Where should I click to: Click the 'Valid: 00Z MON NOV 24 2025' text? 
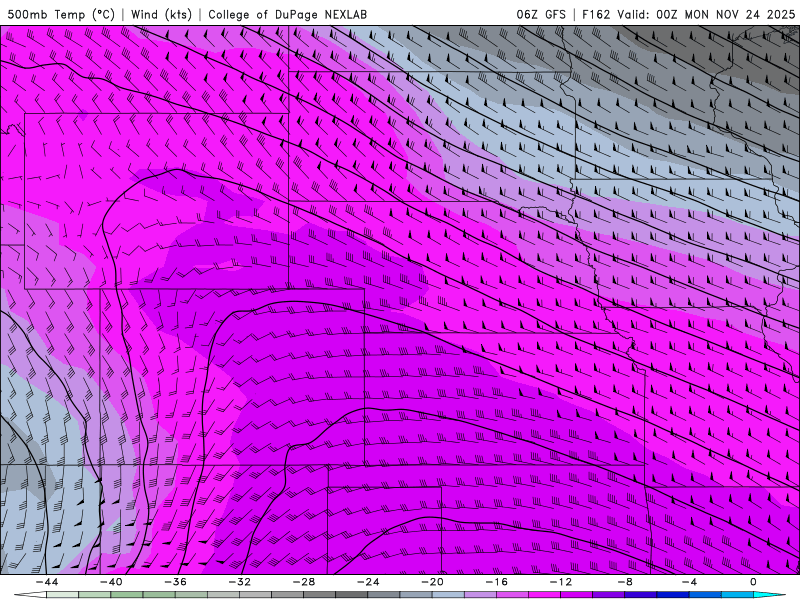click(x=706, y=15)
